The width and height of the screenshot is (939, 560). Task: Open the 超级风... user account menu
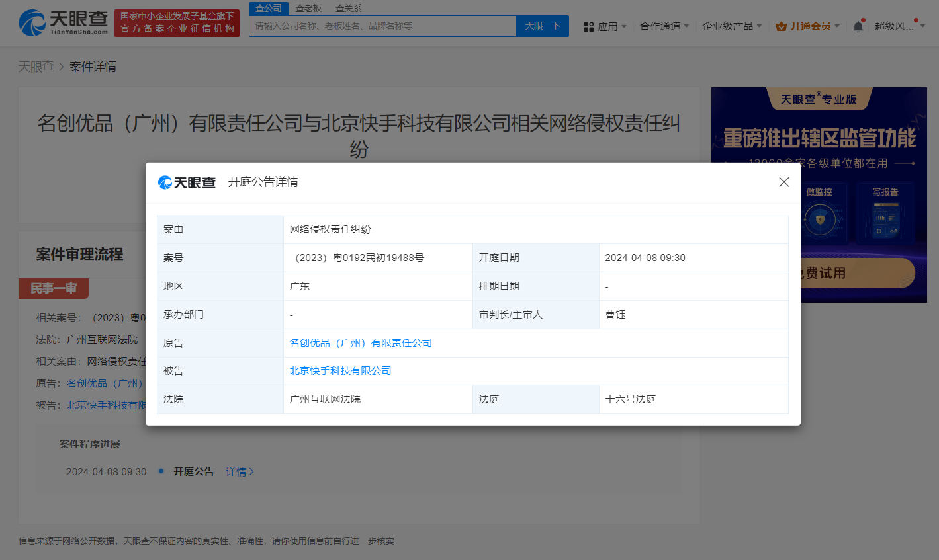(x=899, y=26)
